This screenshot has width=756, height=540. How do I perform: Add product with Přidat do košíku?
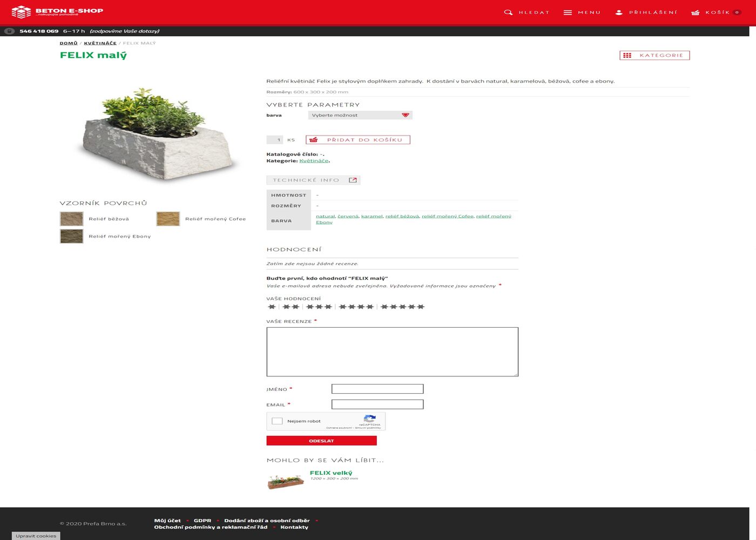[358, 140]
